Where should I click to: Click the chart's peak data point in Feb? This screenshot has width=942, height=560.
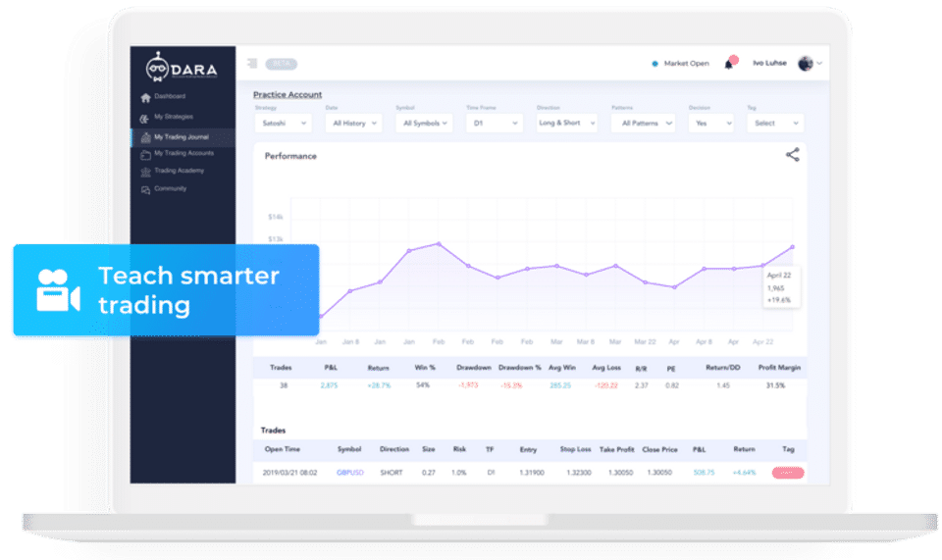click(x=439, y=243)
